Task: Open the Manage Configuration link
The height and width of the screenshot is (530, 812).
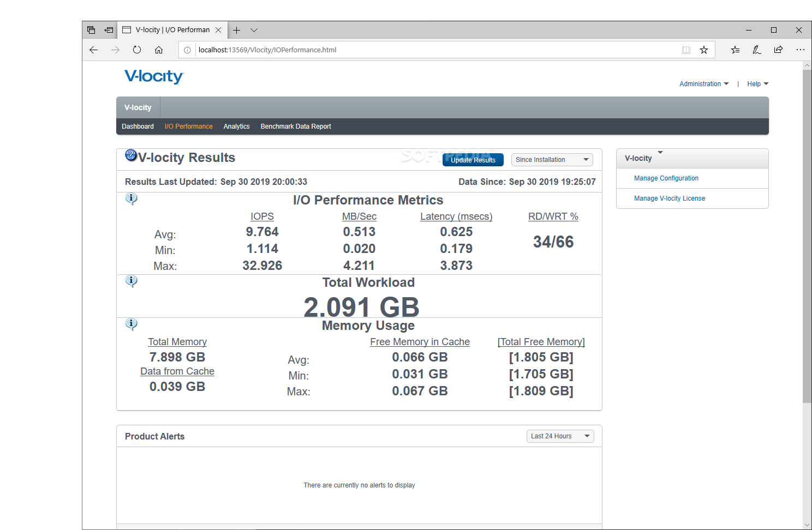Action: [666, 178]
